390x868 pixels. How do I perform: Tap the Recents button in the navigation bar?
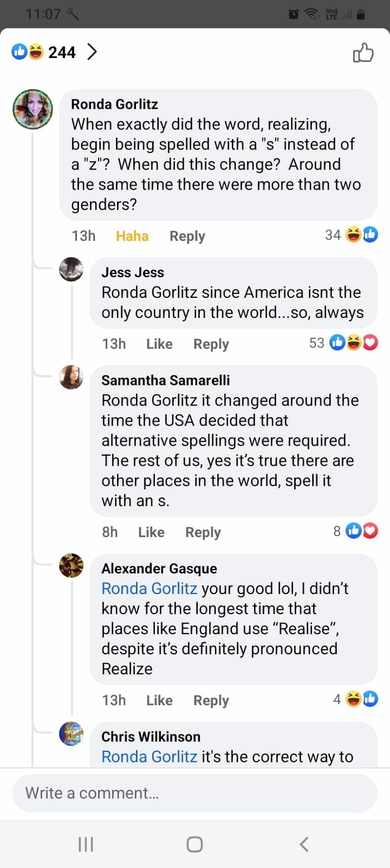point(86,844)
